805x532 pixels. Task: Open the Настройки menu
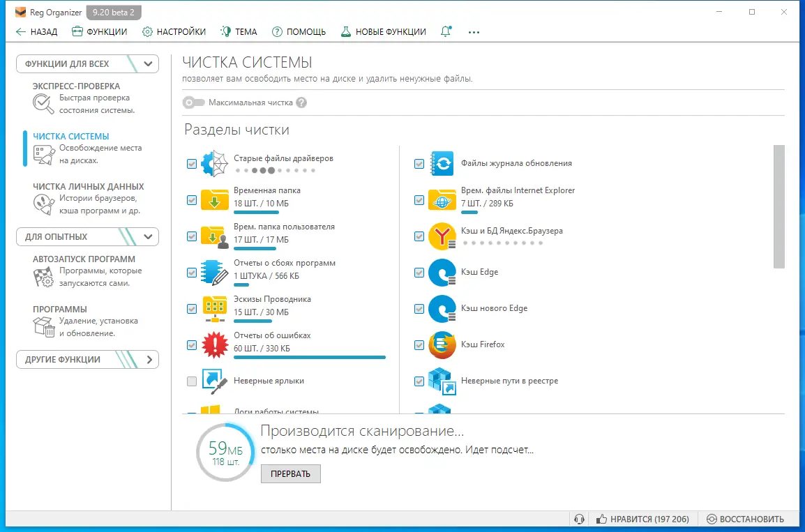point(174,32)
